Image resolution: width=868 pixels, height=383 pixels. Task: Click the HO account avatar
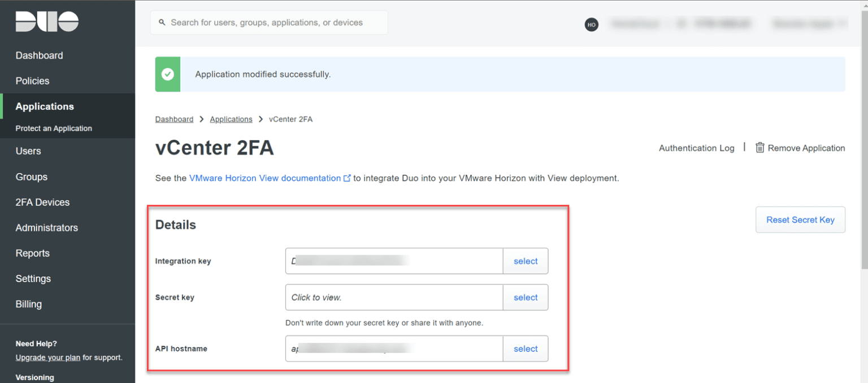point(591,24)
